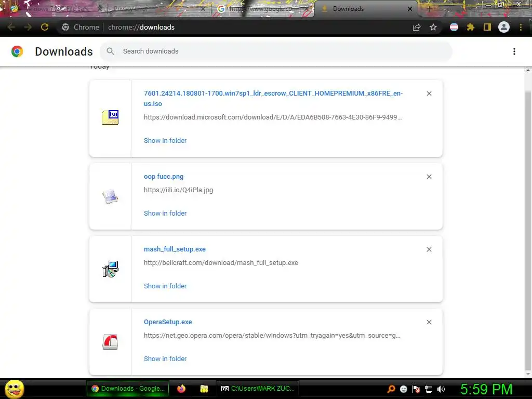Click the installer icon for mash_full_setup.exe
Viewport: 532px width, 399px height.
pyautogui.click(x=110, y=269)
